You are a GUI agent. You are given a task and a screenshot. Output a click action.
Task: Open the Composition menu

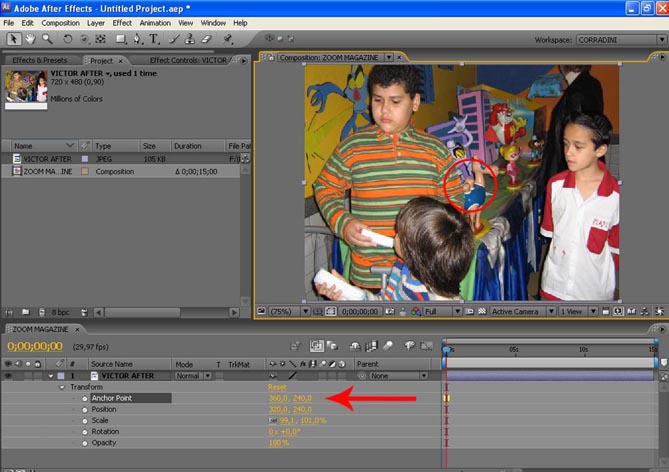point(59,22)
